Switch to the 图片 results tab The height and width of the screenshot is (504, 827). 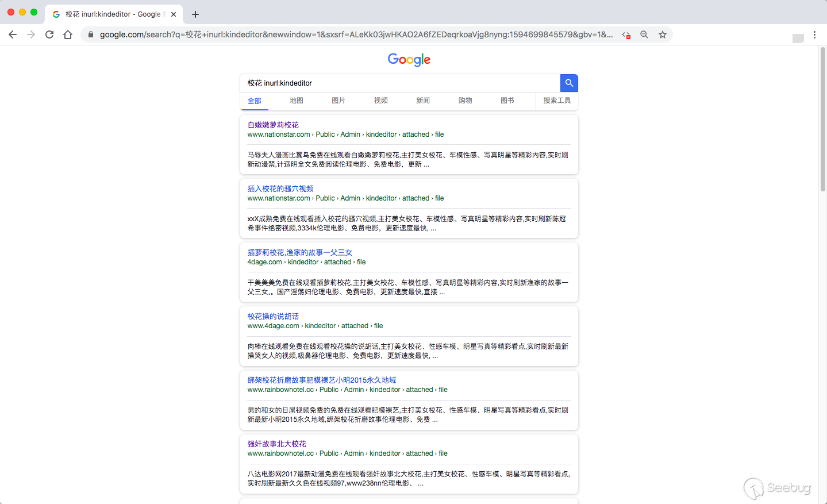[339, 101]
